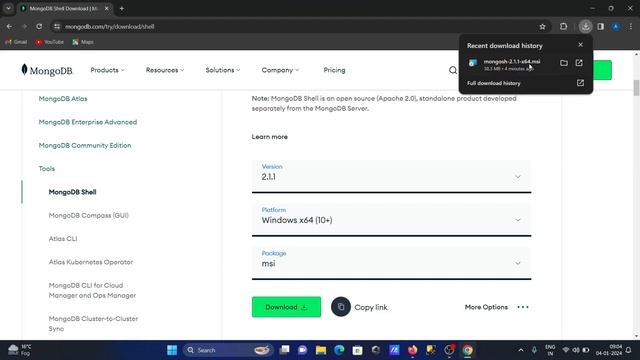Click the green Download button

286,307
